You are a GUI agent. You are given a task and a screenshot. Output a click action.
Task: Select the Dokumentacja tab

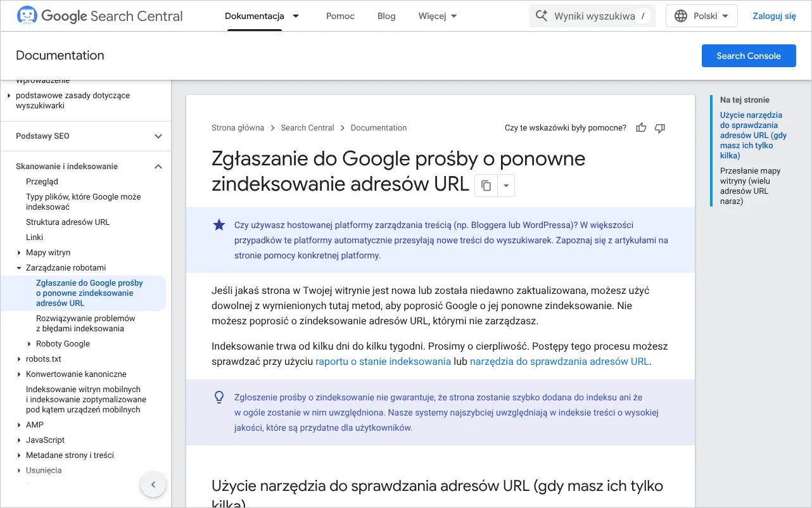pos(255,16)
